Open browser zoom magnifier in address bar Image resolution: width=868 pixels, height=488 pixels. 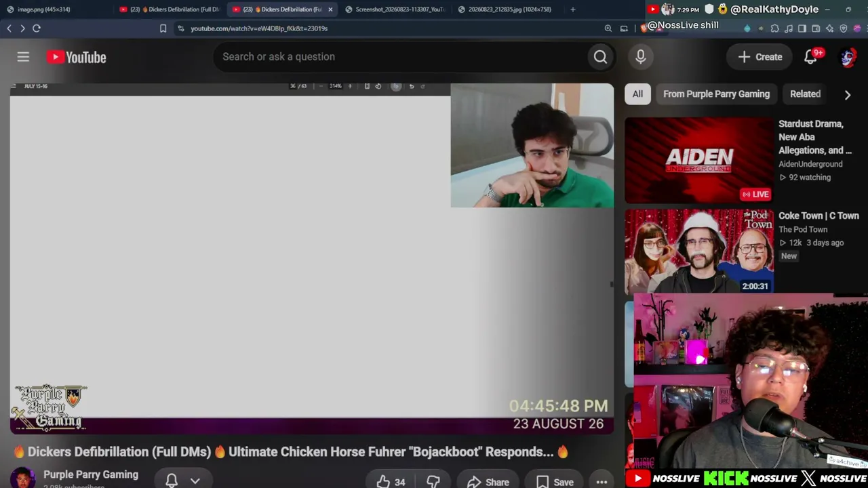coord(608,28)
